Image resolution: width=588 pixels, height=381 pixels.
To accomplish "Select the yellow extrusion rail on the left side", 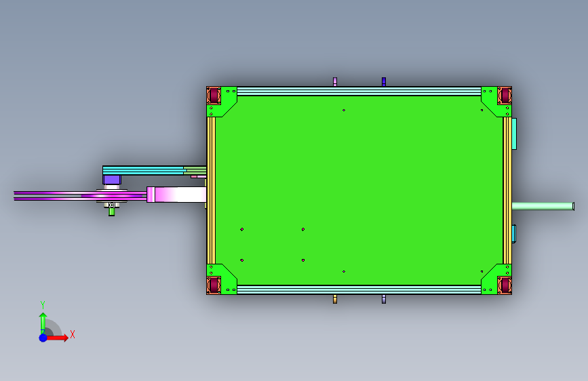I will pos(211,190).
